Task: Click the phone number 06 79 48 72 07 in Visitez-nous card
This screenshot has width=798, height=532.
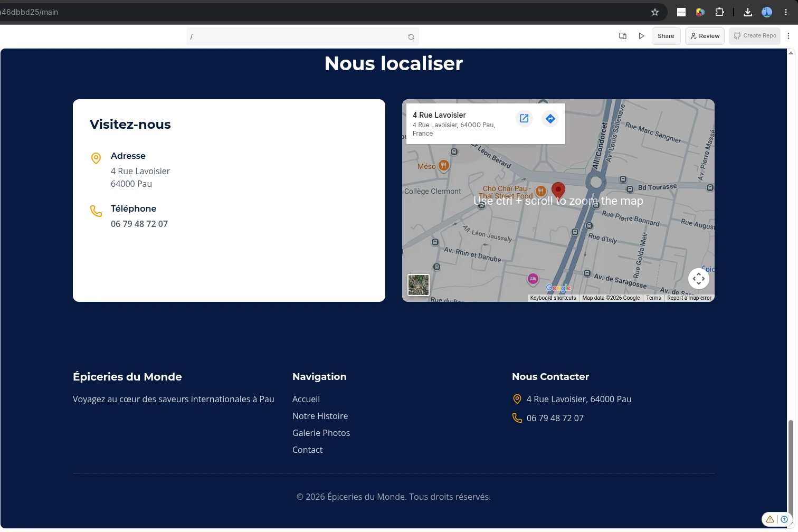Action: [139, 224]
